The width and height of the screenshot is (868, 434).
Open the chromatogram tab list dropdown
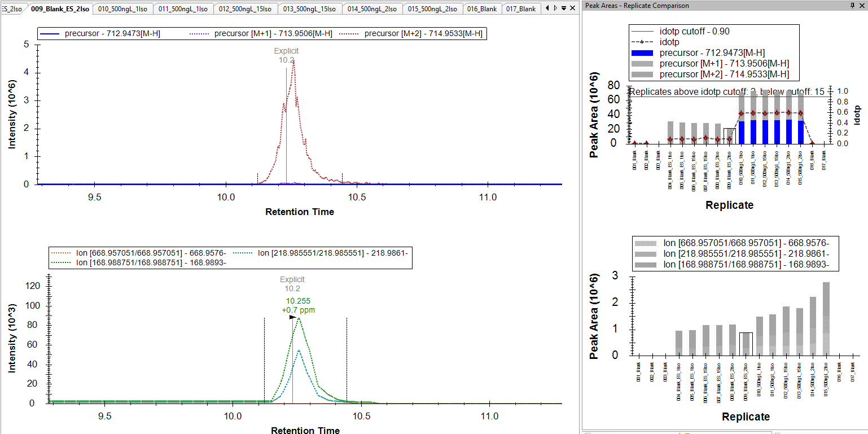(x=563, y=8)
